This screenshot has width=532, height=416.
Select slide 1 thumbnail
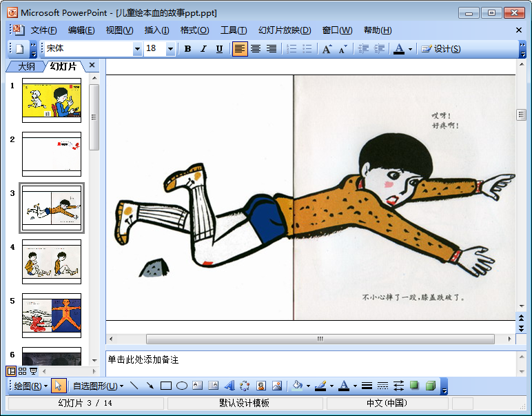pyautogui.click(x=52, y=100)
